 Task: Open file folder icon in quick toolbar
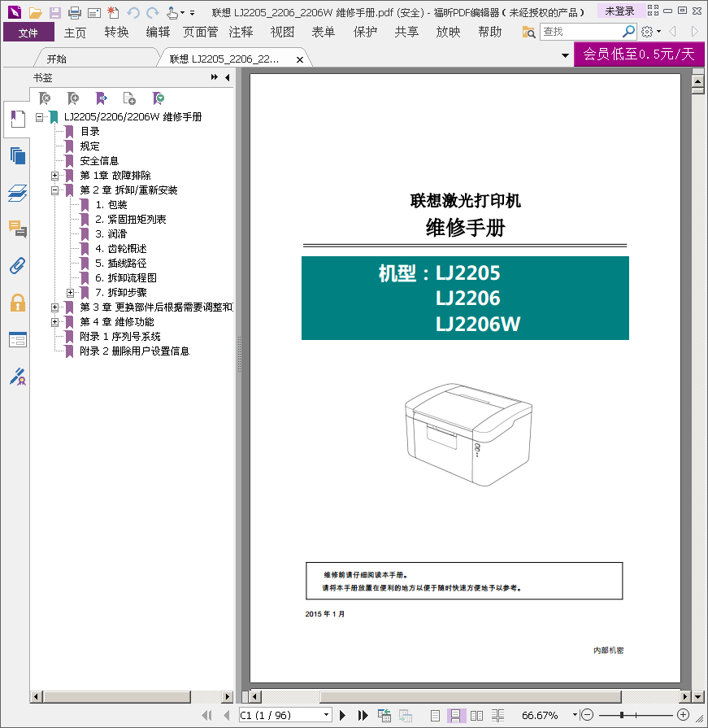(x=35, y=12)
